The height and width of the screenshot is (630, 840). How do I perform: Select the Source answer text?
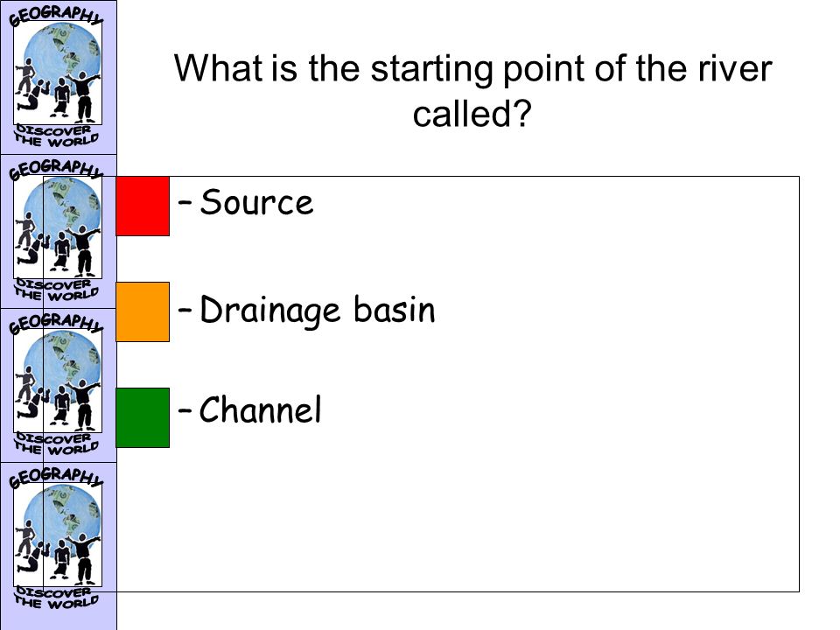tap(256, 202)
